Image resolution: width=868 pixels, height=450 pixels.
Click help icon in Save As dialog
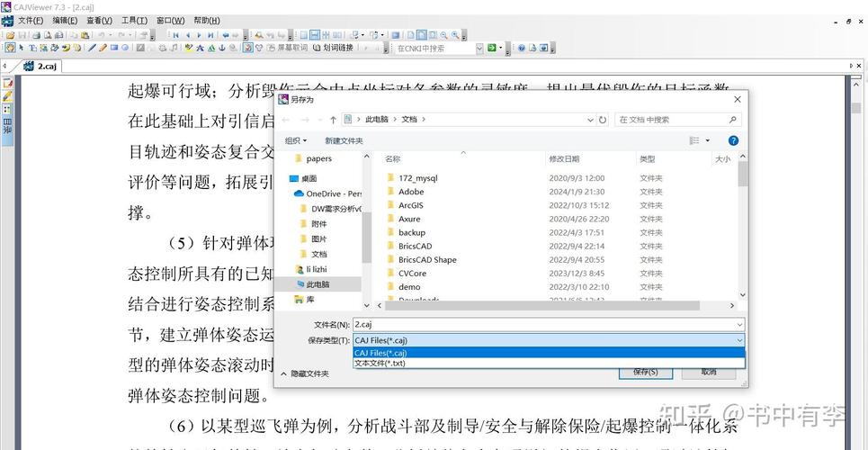733,140
